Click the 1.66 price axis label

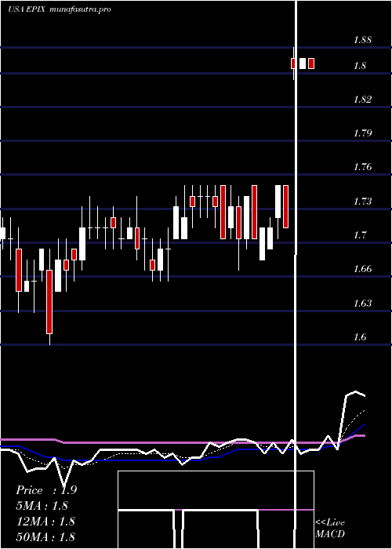click(362, 269)
